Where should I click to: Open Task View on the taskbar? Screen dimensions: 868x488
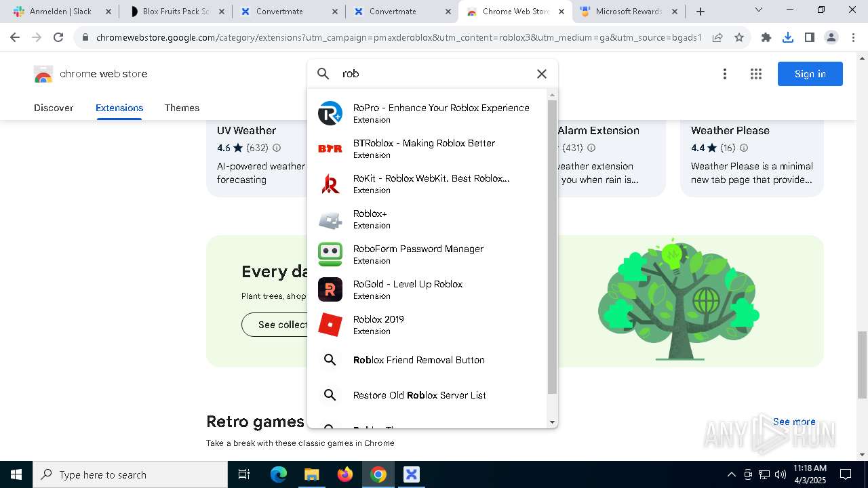(244, 474)
